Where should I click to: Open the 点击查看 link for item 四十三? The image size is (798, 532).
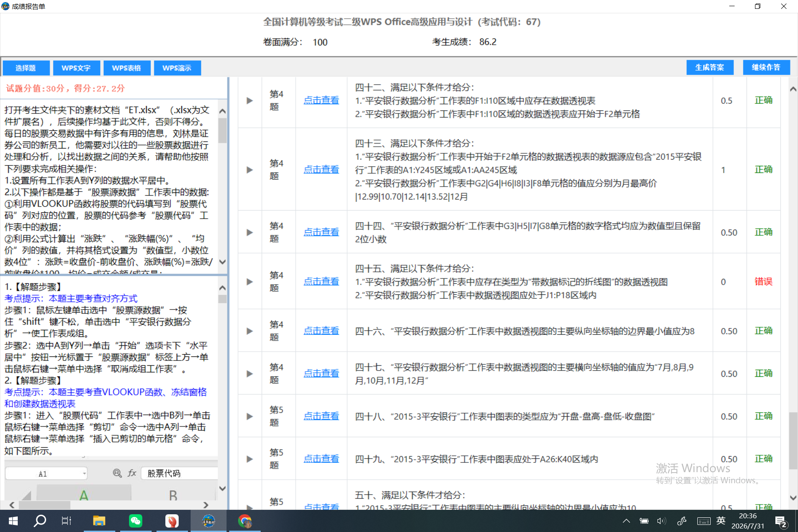(321, 170)
